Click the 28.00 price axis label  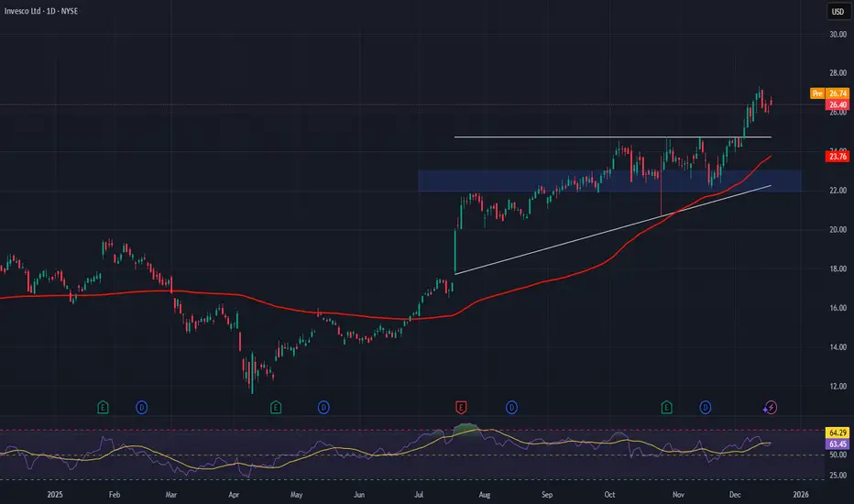(x=838, y=73)
